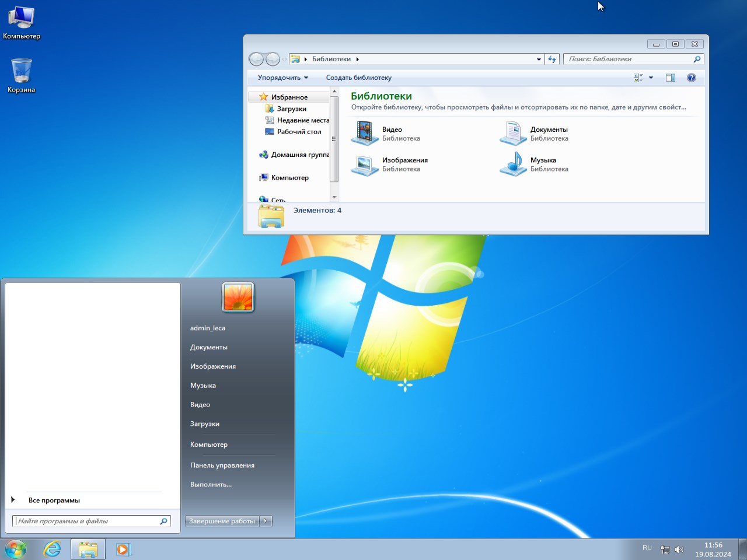This screenshot has width=747, height=560.
Task: Open Explorer Help with the question mark
Action: pos(692,78)
